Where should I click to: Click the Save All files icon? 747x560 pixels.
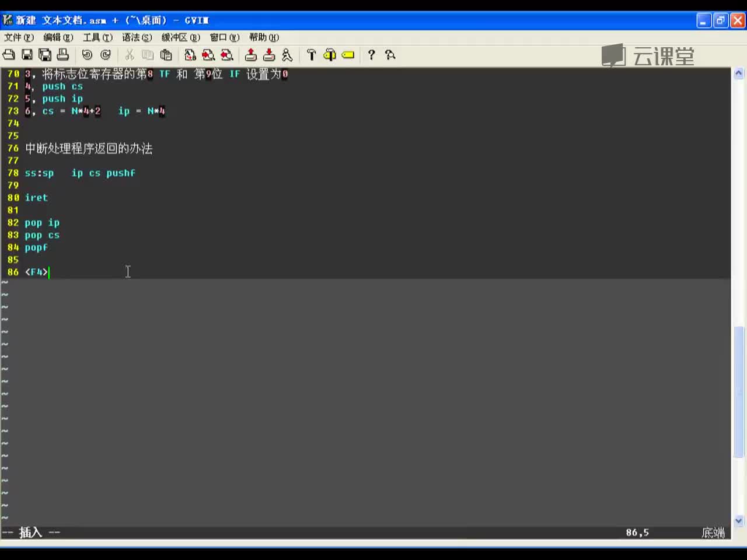pos(45,55)
